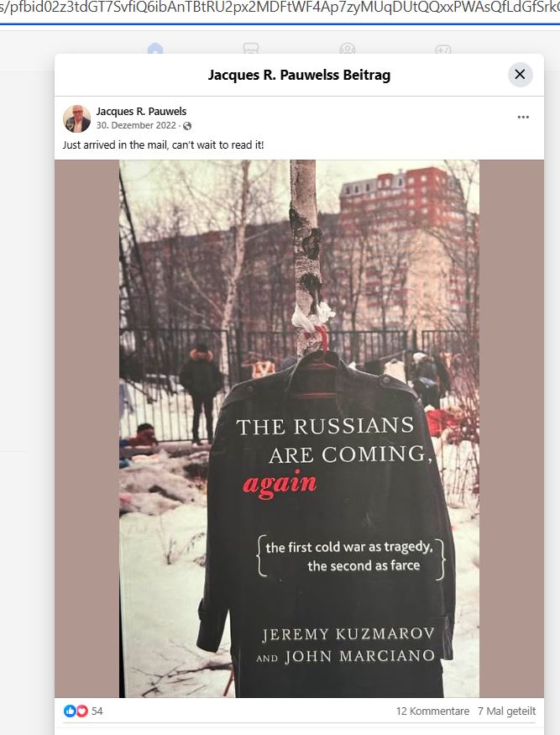Screen dimensions: 560x735
Task: Open the Jacques R. Pauwels profile name link
Action: point(141,112)
